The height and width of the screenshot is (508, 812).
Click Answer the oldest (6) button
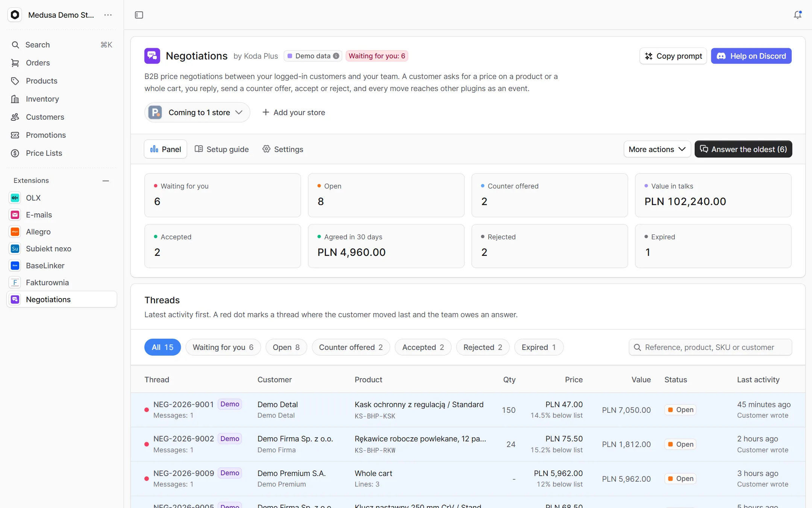[x=743, y=149]
